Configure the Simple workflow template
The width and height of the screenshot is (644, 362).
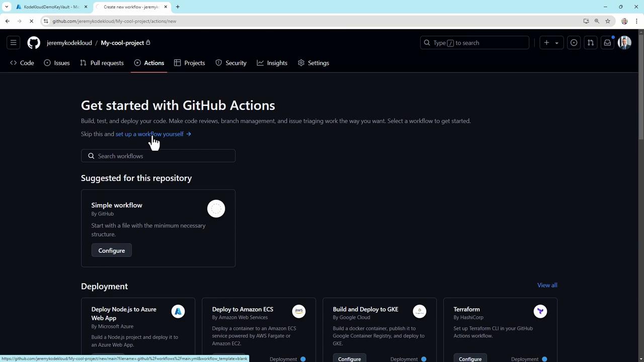pos(112,250)
